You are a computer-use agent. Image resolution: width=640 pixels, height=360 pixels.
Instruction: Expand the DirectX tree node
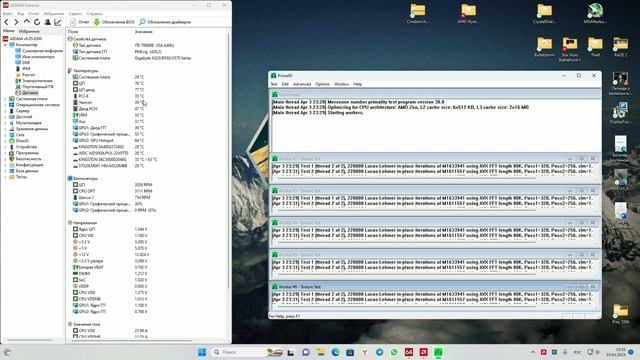click(5, 141)
